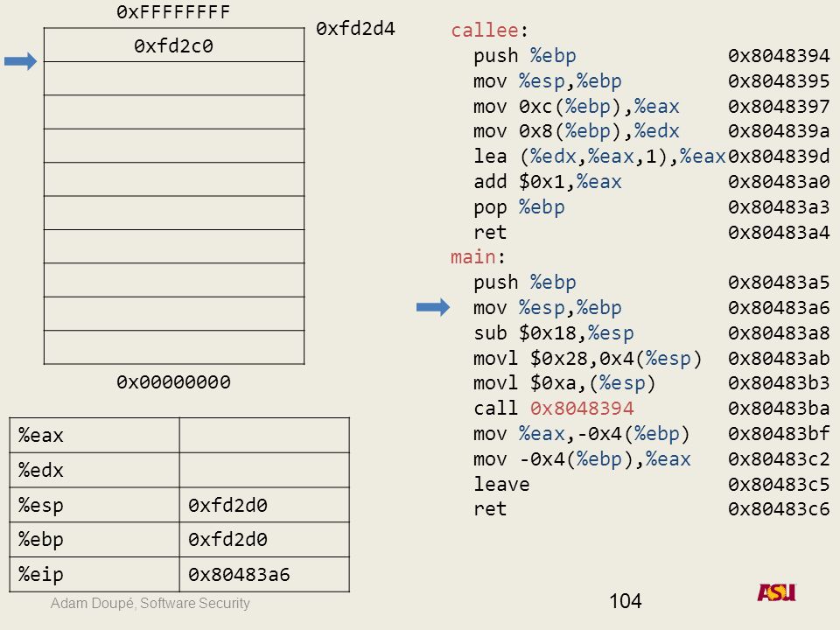Click address 0x80483bf
The width and height of the screenshot is (840, 630).
[x=779, y=434]
